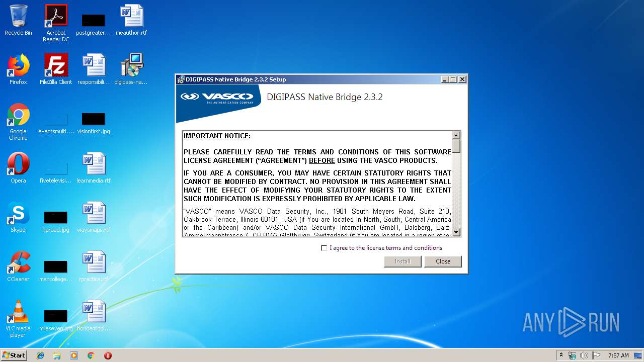This screenshot has width=644, height=362.
Task: Select floridamiddl... document icon
Action: 94,316
